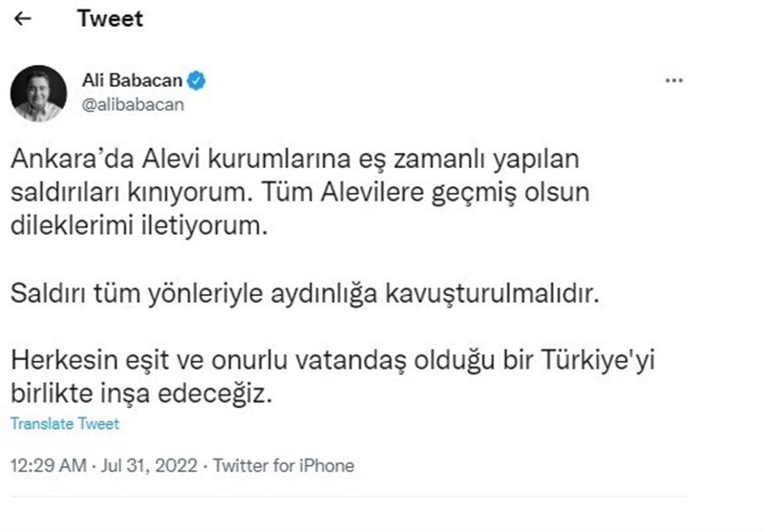The image size is (764, 532).
Task: Click the tweet line starting Ankara'da Alevi
Action: tap(295, 160)
